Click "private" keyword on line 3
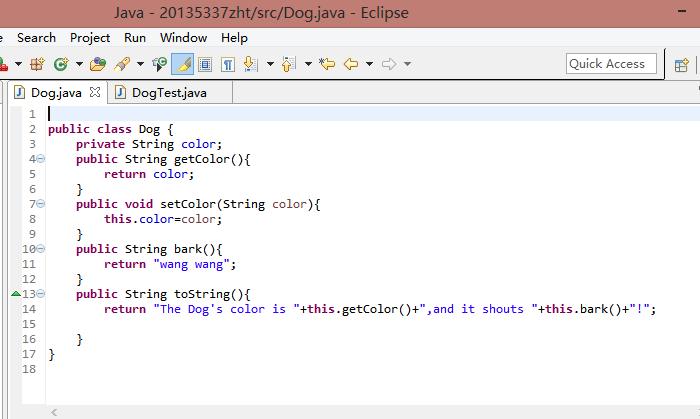 click(x=100, y=144)
